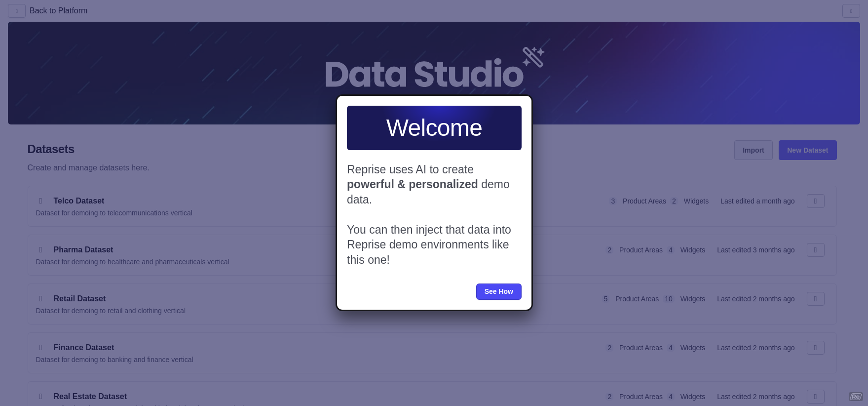The width and height of the screenshot is (868, 406).
Task: Open the Finance Dataset options button
Action: click(815, 348)
